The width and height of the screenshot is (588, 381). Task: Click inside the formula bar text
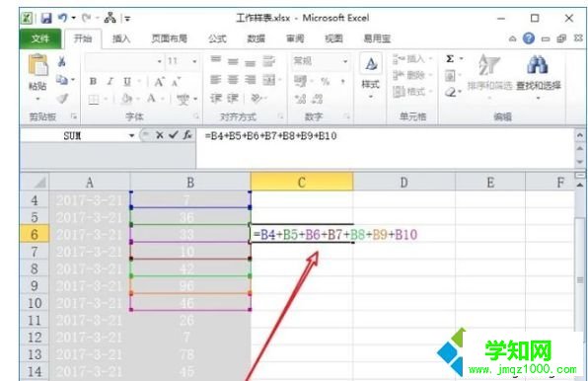point(270,136)
